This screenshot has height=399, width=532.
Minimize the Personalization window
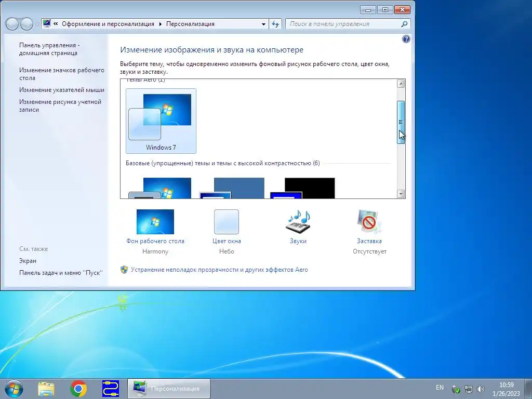click(368, 10)
